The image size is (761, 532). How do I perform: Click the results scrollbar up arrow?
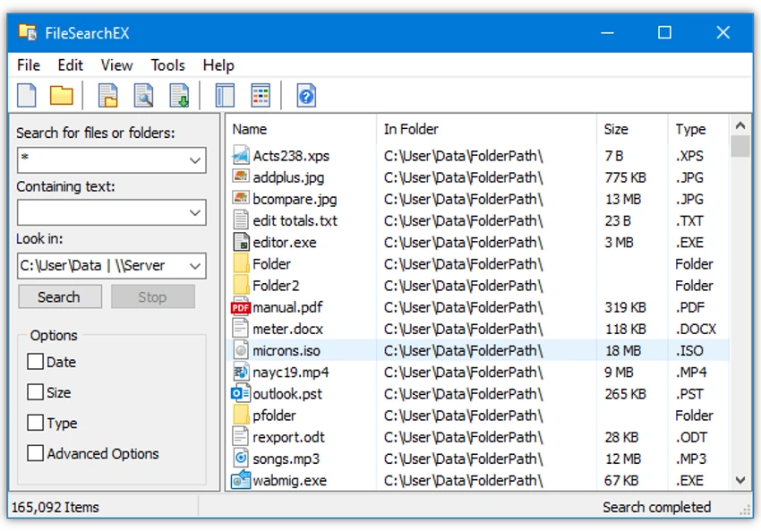click(x=740, y=125)
